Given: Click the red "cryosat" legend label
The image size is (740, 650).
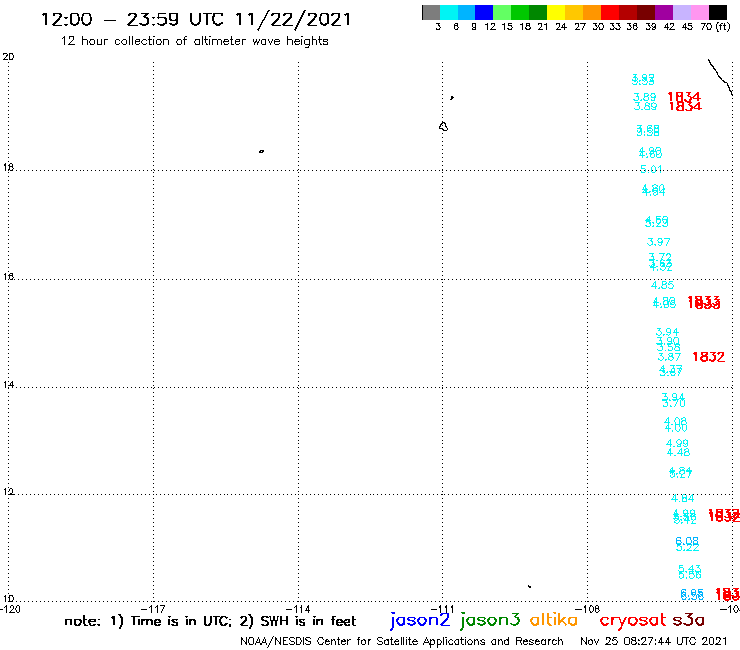Looking at the screenshot, I should (x=633, y=620).
